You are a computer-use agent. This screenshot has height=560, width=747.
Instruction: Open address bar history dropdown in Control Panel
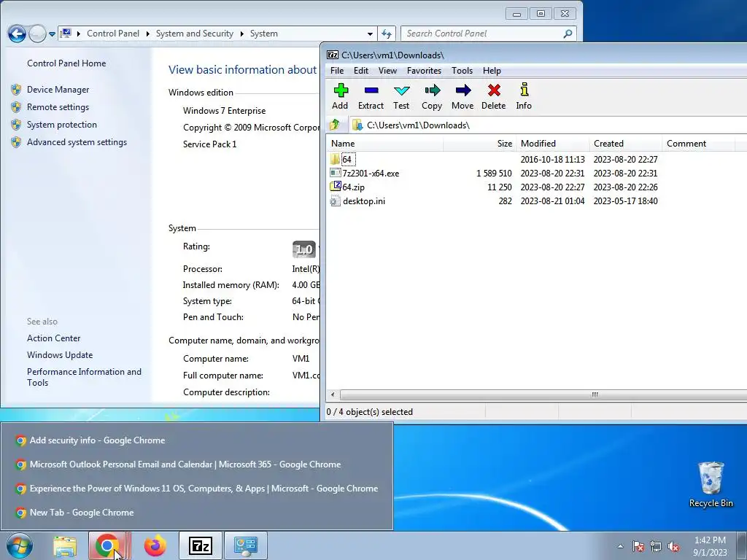click(370, 34)
